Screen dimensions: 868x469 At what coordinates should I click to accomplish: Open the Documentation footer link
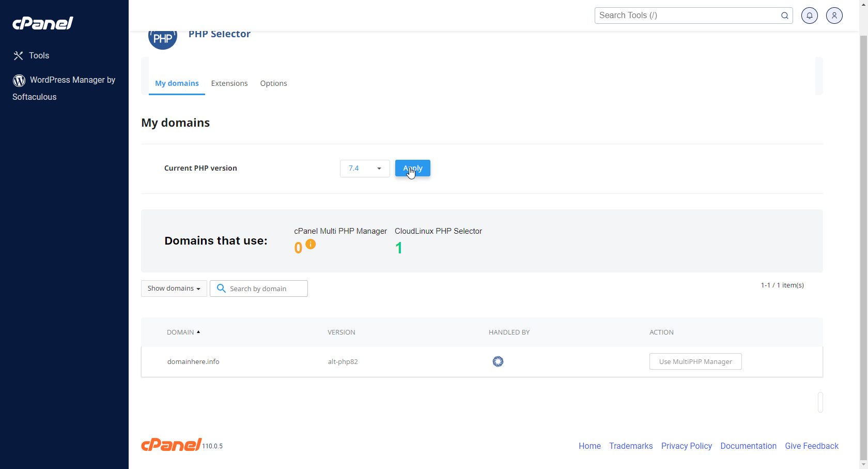(x=748, y=446)
